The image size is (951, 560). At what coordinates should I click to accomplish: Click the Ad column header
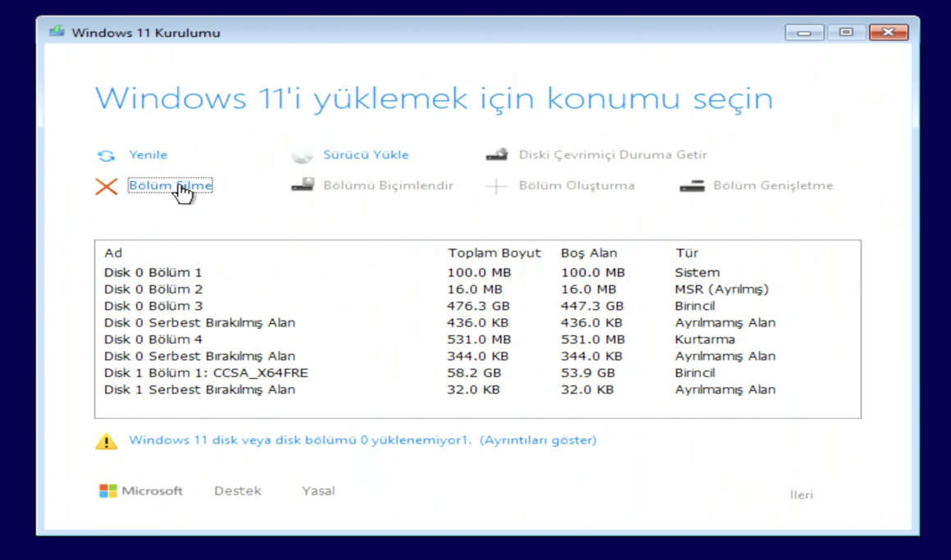[113, 253]
